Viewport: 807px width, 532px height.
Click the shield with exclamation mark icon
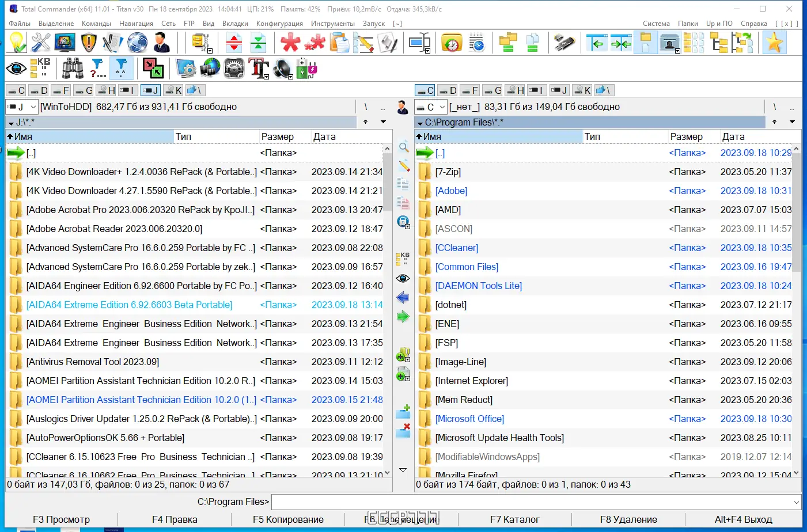[x=89, y=43]
